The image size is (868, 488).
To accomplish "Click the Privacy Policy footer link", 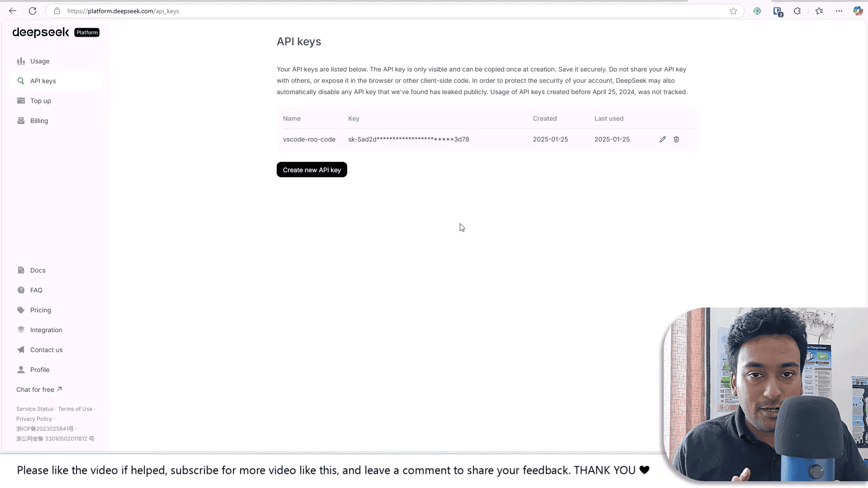I will pos(33,418).
